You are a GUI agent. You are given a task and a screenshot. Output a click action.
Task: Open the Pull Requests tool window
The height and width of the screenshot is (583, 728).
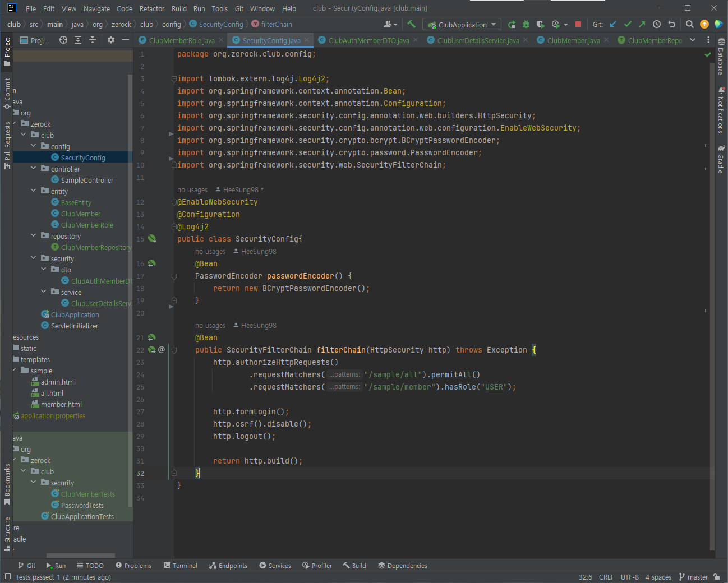point(7,145)
